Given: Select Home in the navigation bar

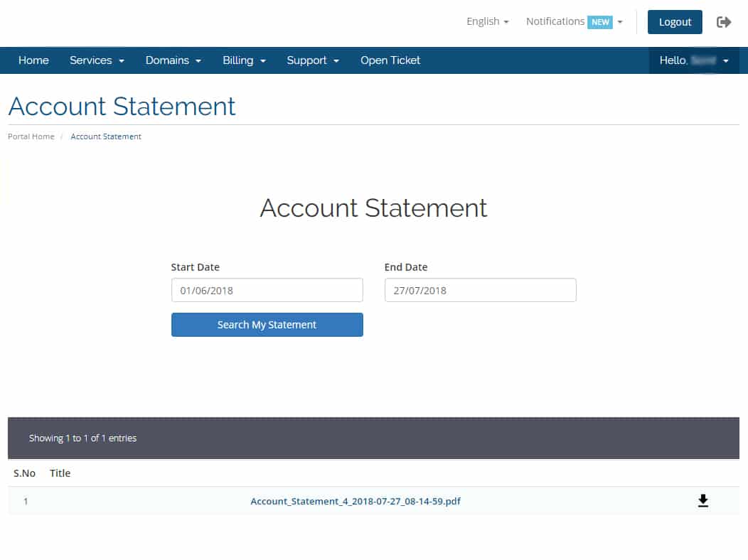Looking at the screenshot, I should point(33,60).
